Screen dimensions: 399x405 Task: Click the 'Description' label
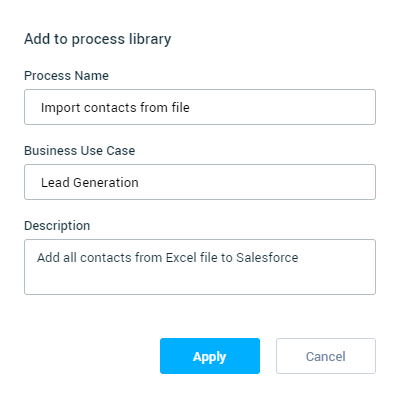pos(57,226)
